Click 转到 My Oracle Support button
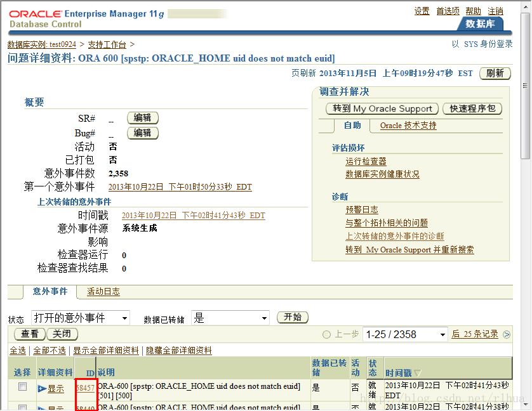 click(x=382, y=108)
